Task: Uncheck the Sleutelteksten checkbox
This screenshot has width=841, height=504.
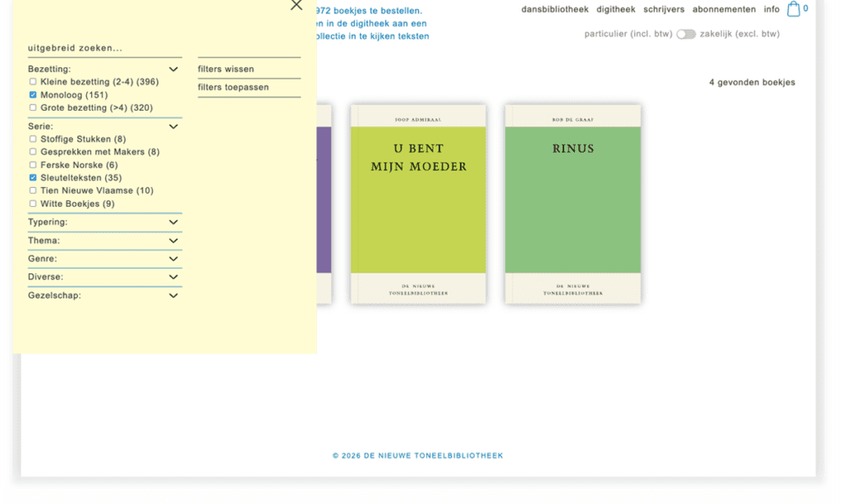Action: pyautogui.click(x=33, y=177)
